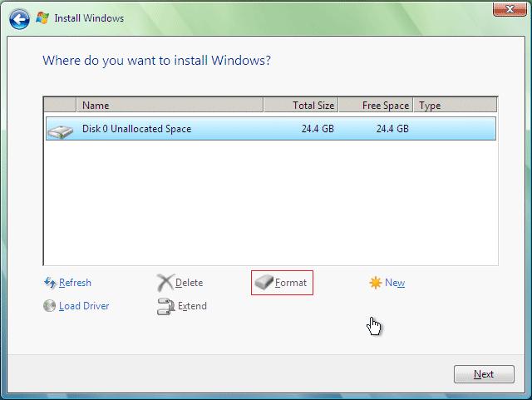Sort by the Name column header
This screenshot has width=532, height=400.
click(x=170, y=106)
